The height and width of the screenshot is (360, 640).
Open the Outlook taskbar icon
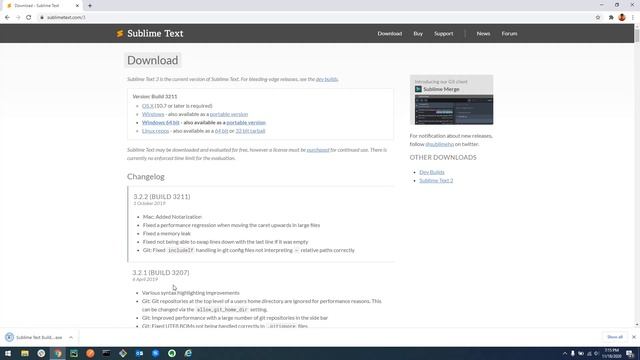click(139, 353)
